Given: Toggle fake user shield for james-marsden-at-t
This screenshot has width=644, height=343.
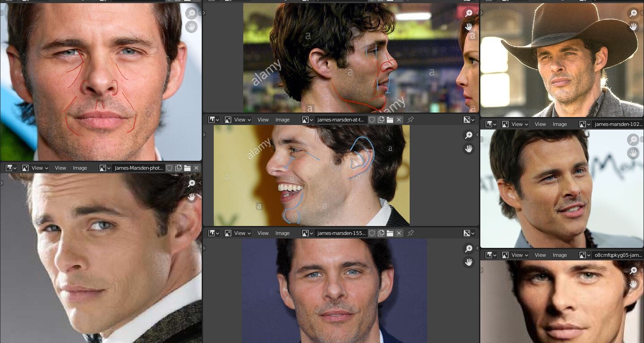Looking at the screenshot, I should pyautogui.click(x=372, y=120).
